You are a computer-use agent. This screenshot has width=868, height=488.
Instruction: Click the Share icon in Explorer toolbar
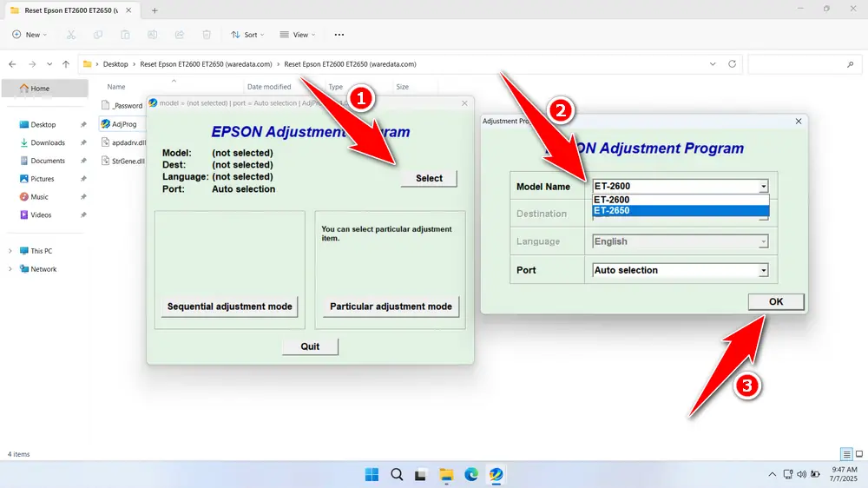pyautogui.click(x=180, y=35)
